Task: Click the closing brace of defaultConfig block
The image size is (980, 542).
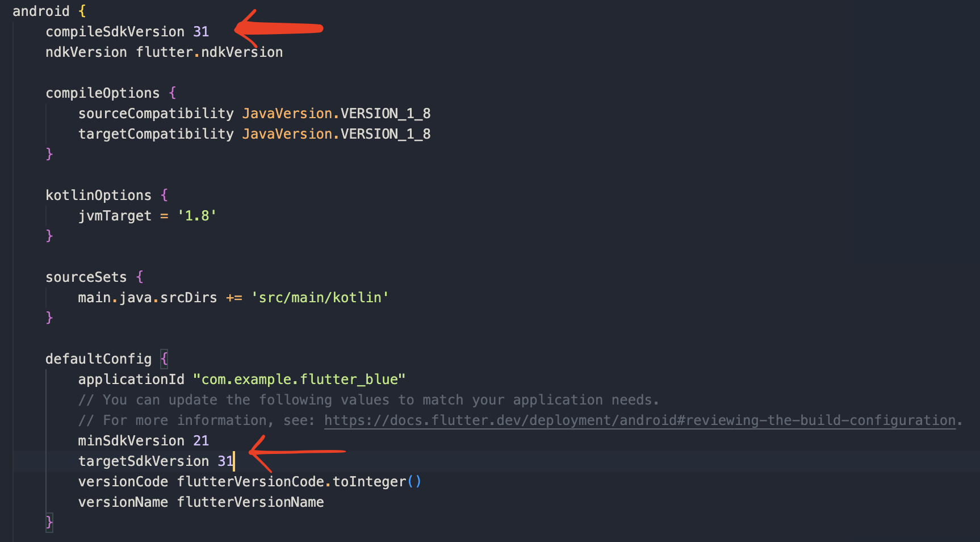Action: [x=49, y=522]
